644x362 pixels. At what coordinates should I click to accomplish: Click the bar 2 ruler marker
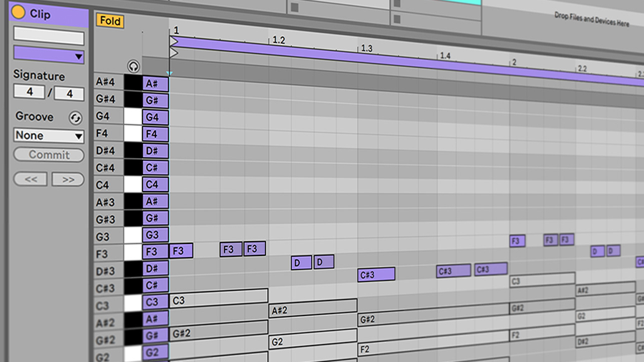(x=514, y=62)
